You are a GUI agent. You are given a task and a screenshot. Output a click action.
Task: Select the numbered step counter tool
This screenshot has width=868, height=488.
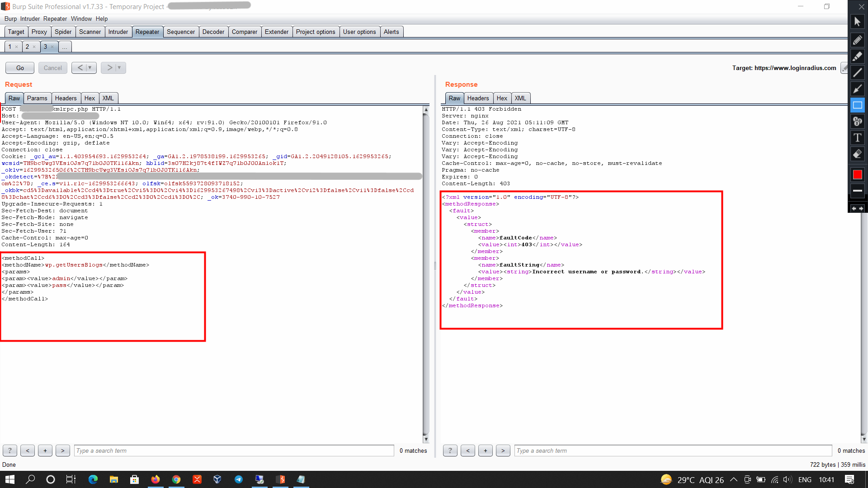tap(857, 121)
